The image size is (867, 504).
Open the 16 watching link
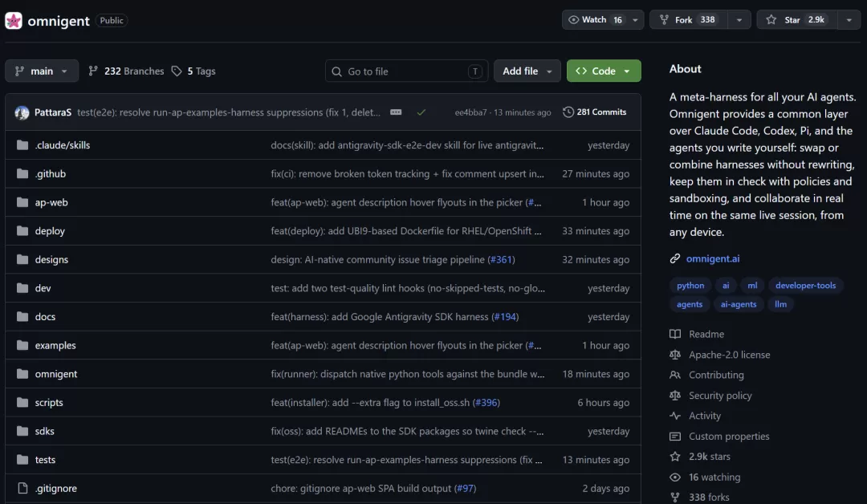714,477
